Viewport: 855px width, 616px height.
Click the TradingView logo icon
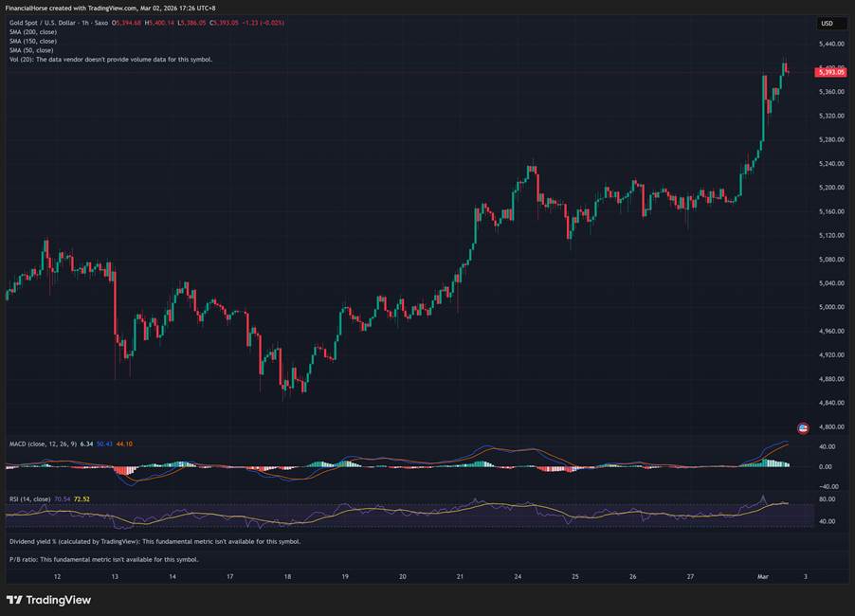click(x=14, y=600)
